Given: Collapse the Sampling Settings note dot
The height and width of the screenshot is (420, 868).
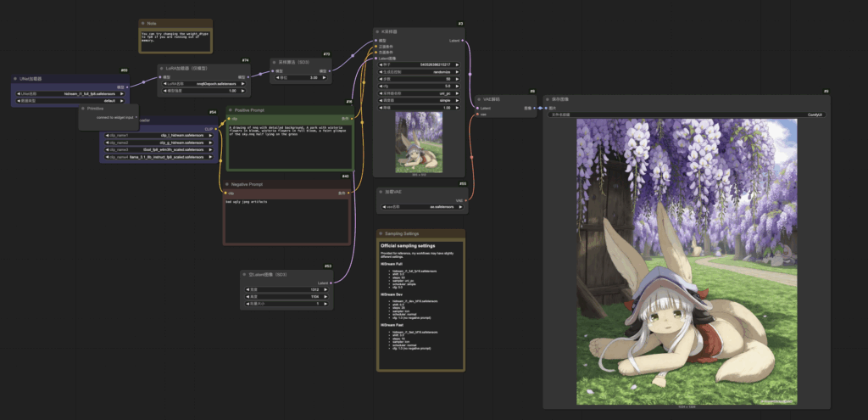Looking at the screenshot, I should click(381, 234).
